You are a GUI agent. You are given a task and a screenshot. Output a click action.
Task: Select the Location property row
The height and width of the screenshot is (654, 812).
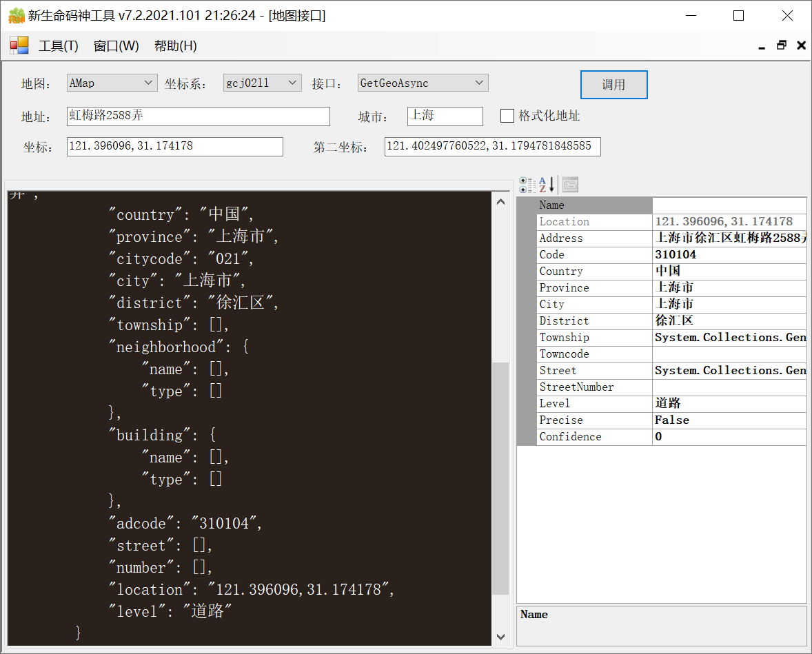tap(671, 222)
